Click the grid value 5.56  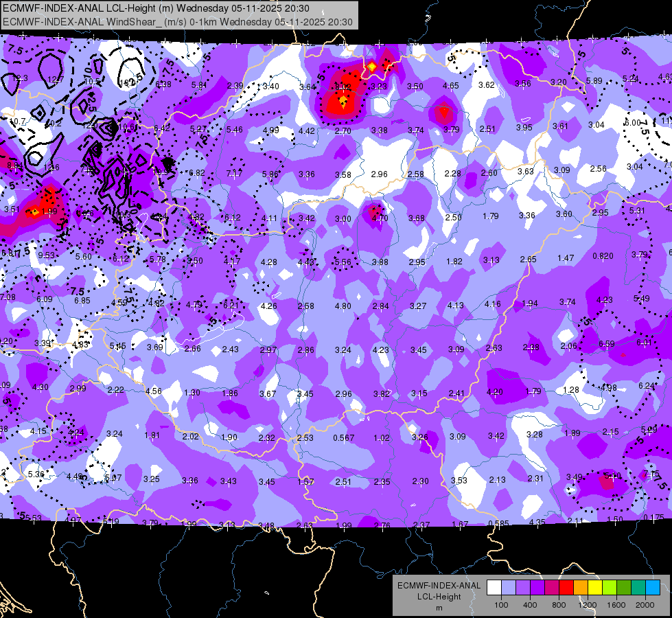point(343,262)
